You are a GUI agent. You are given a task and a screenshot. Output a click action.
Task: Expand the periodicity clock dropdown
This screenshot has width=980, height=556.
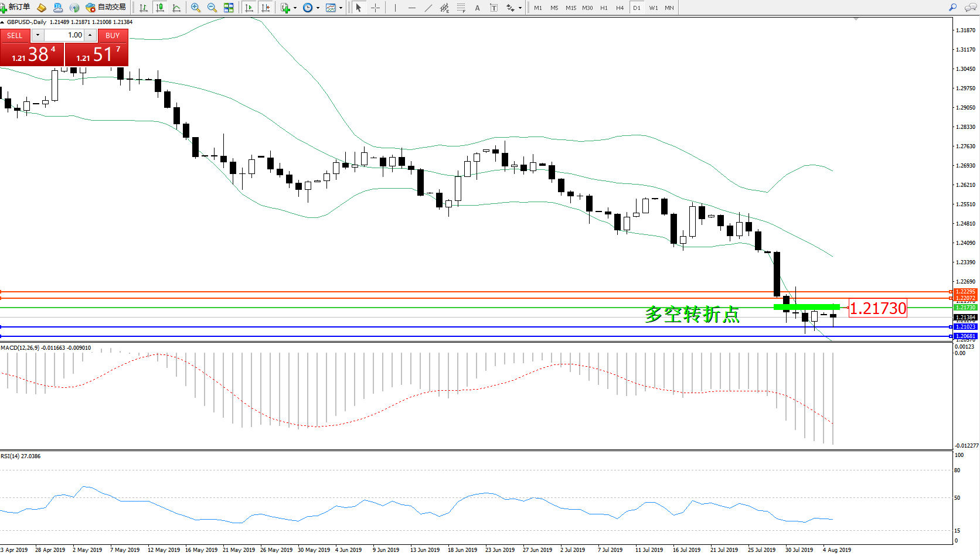pos(318,8)
